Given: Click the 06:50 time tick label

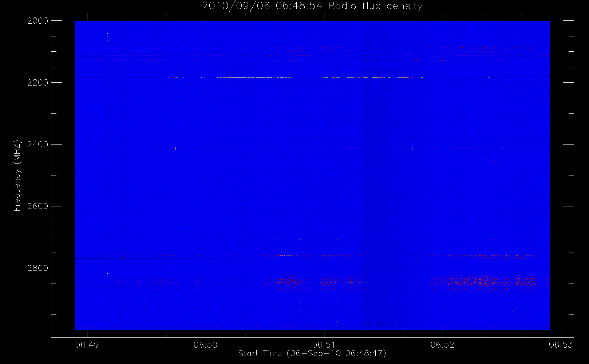Looking at the screenshot, I should pos(205,344).
